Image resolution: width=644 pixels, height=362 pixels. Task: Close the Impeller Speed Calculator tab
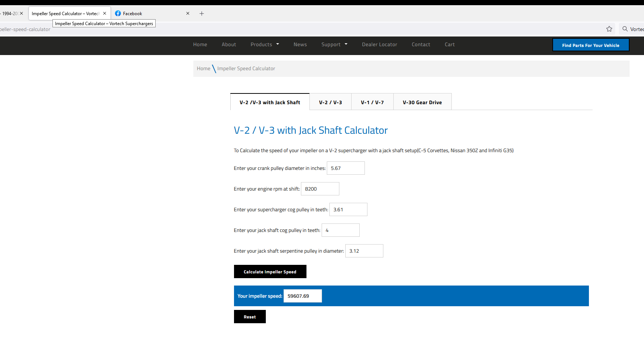(x=105, y=13)
